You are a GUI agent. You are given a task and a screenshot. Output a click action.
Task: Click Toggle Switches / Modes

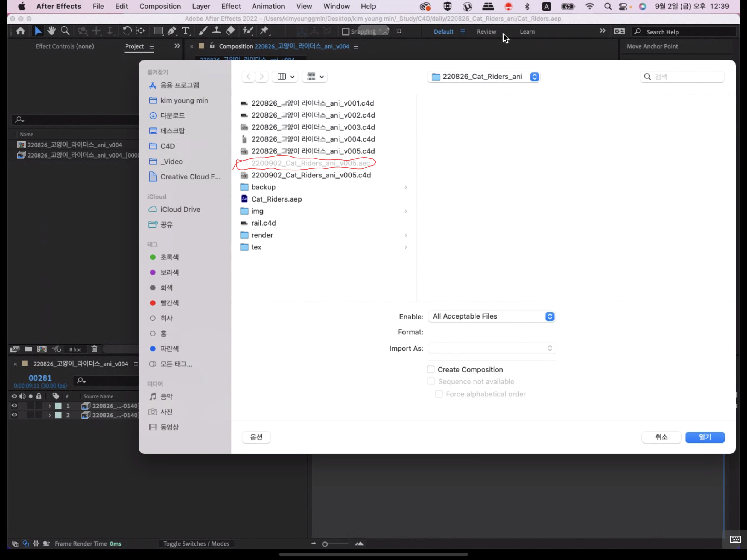coord(196,543)
